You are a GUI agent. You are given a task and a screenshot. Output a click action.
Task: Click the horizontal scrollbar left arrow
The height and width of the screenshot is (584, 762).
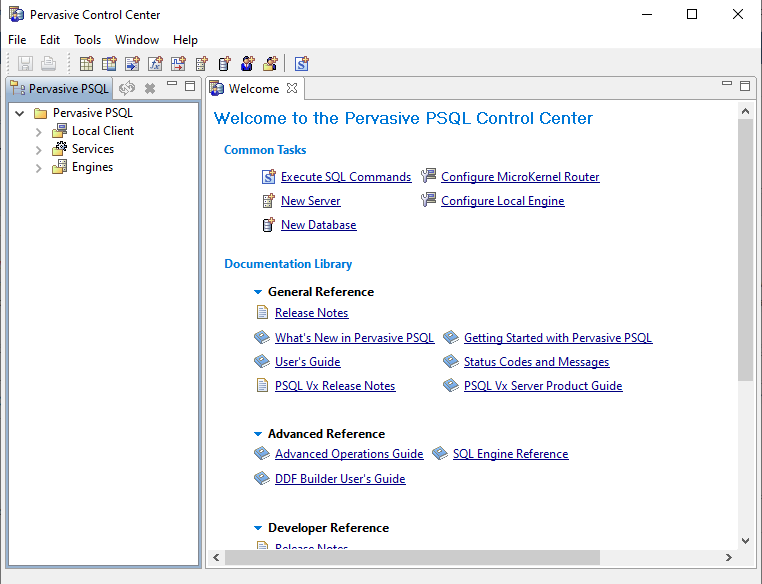216,557
